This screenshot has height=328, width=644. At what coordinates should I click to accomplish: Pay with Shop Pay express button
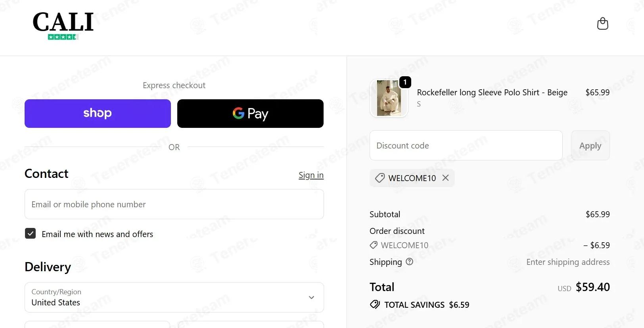coord(98,114)
